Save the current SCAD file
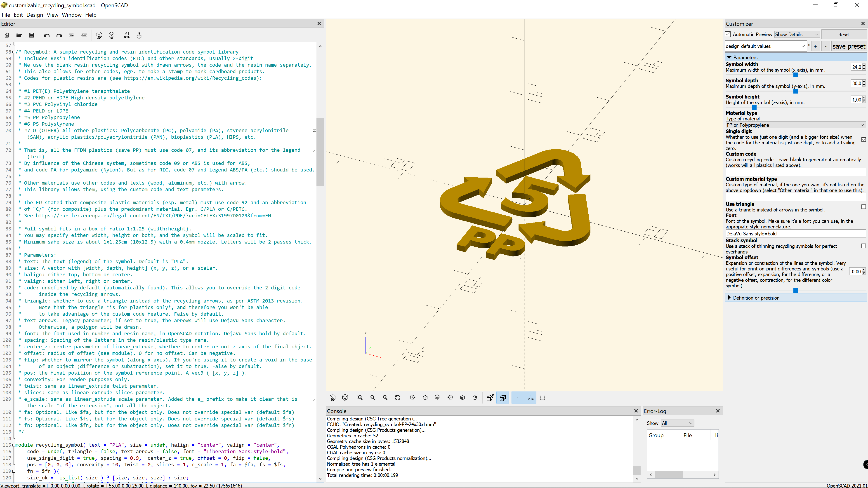The height and width of the screenshot is (488, 868). point(31,35)
